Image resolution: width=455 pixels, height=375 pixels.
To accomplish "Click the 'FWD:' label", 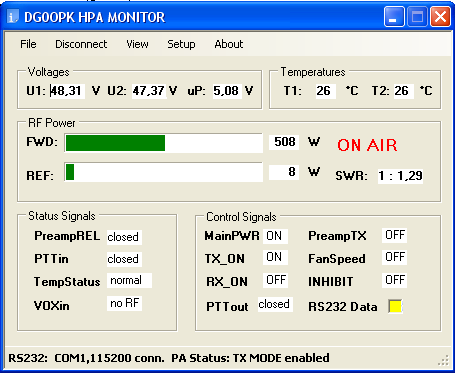I will click(42, 142).
